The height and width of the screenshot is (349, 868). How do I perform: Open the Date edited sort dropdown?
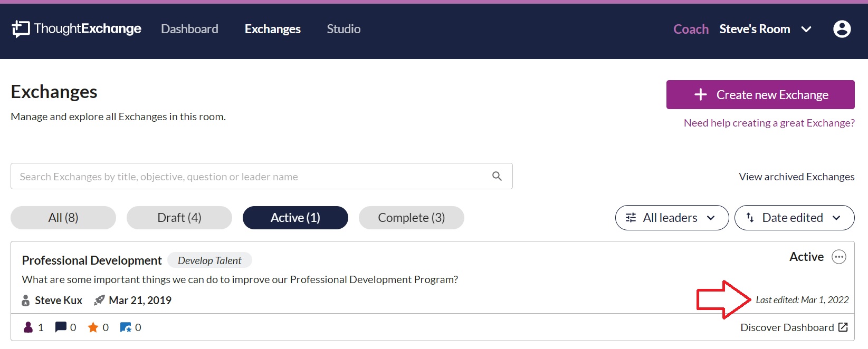tap(794, 218)
